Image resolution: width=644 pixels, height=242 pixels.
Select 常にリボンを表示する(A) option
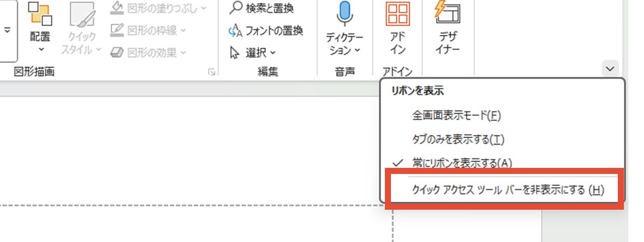pos(462,162)
